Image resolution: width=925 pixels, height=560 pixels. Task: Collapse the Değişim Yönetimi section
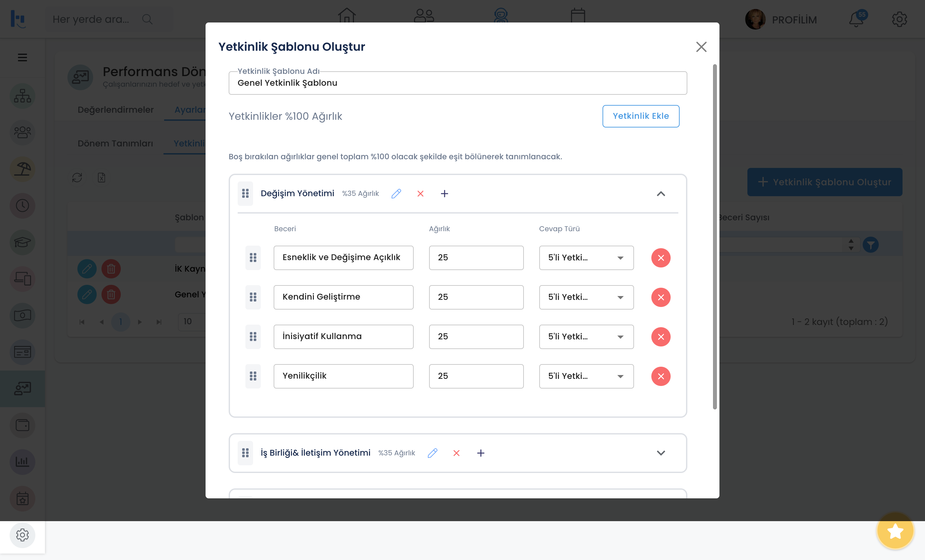(x=660, y=194)
